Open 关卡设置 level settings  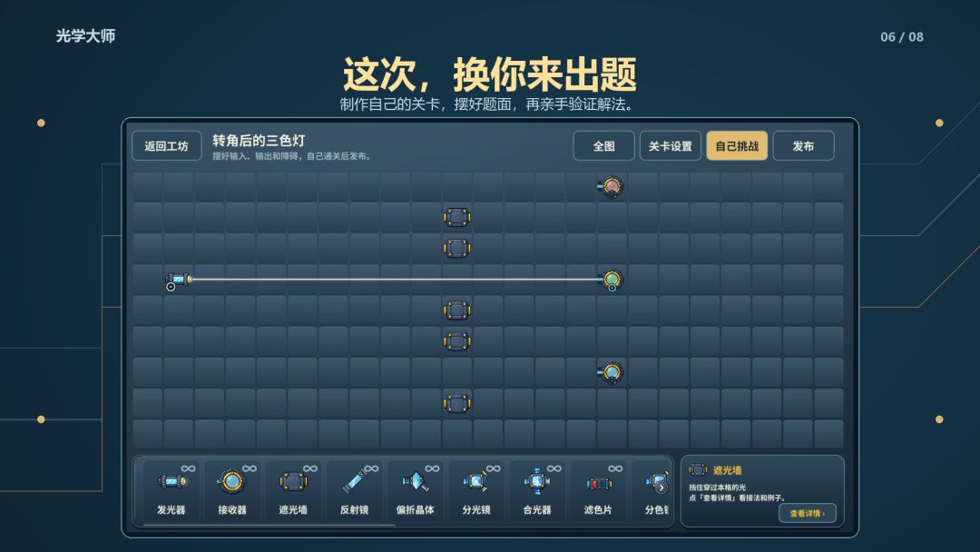click(670, 145)
